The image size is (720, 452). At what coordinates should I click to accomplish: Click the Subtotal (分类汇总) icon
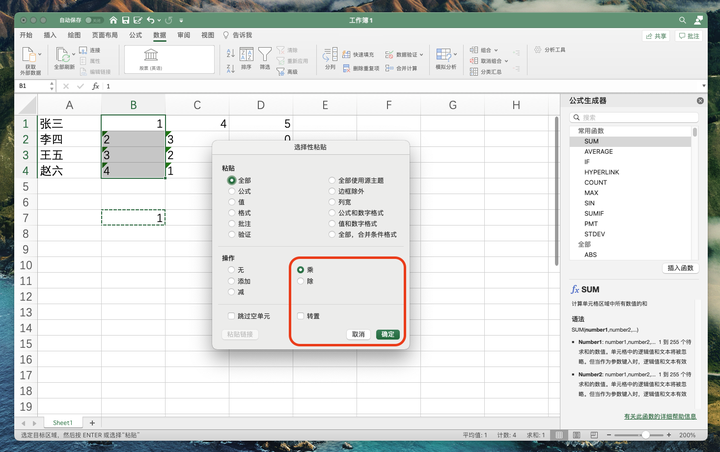(474, 72)
